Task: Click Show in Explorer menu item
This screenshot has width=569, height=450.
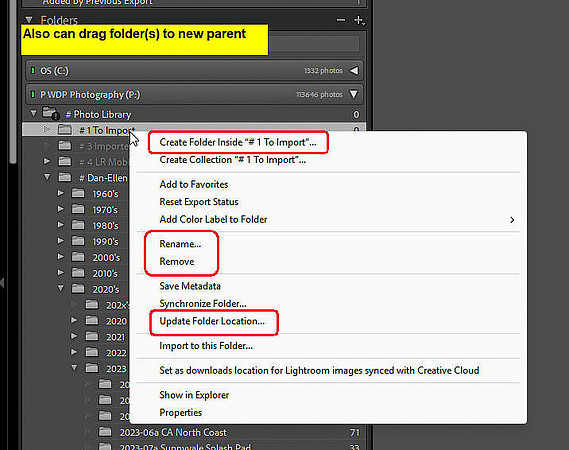Action: click(x=194, y=395)
